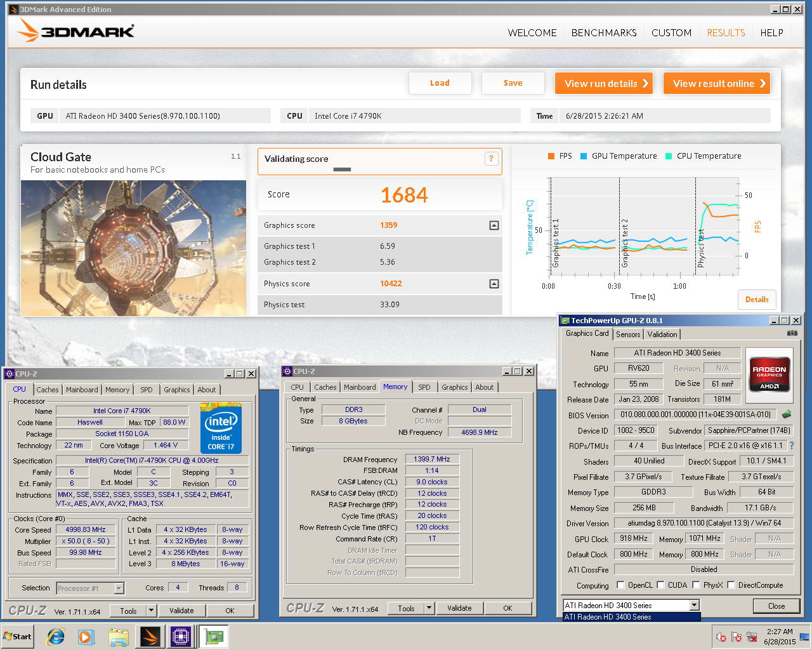Click the GPU Name field in GPU-Z

click(x=678, y=353)
